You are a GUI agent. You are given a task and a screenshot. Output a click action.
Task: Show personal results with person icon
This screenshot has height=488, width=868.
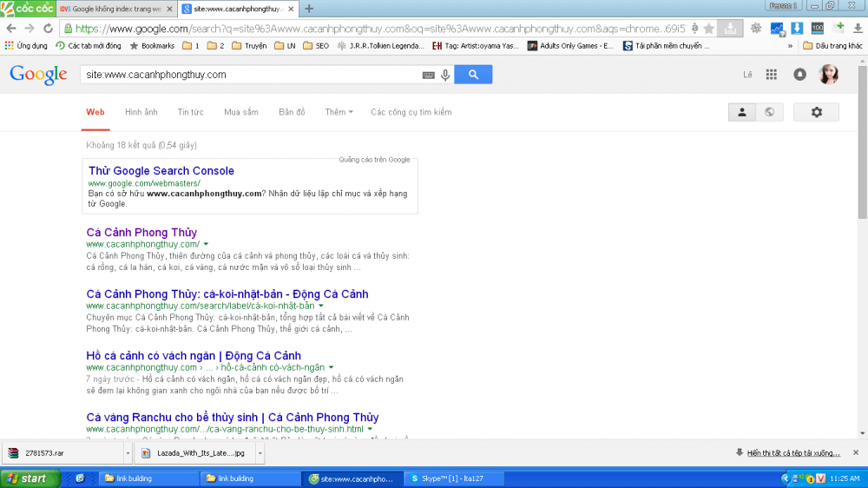click(x=742, y=112)
